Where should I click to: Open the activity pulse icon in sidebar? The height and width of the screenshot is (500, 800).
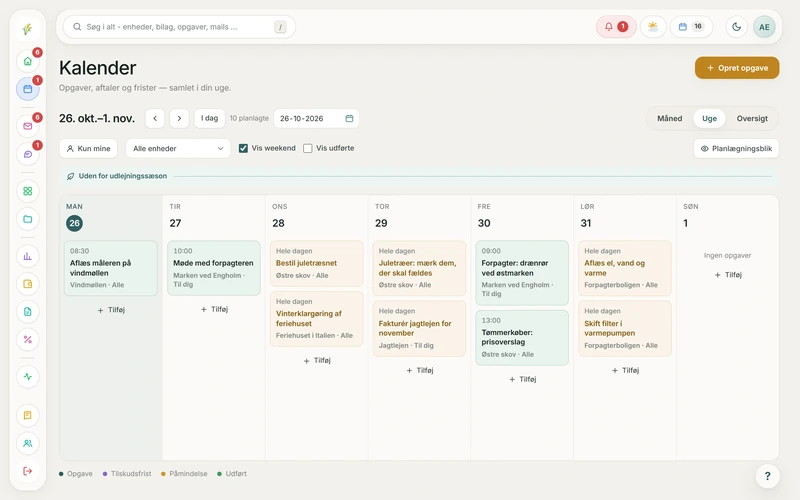click(x=28, y=377)
